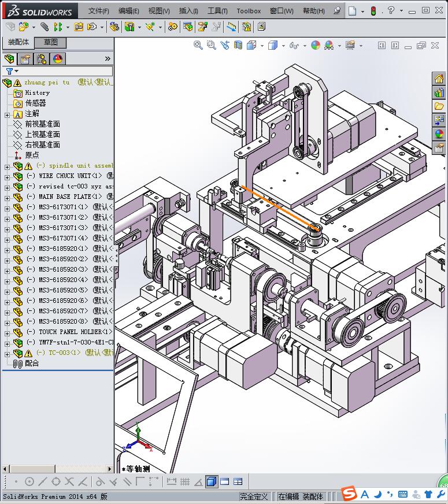Screen dimensions: 448x504
Task: Open the 视图(V) menu
Action: pyautogui.click(x=159, y=11)
